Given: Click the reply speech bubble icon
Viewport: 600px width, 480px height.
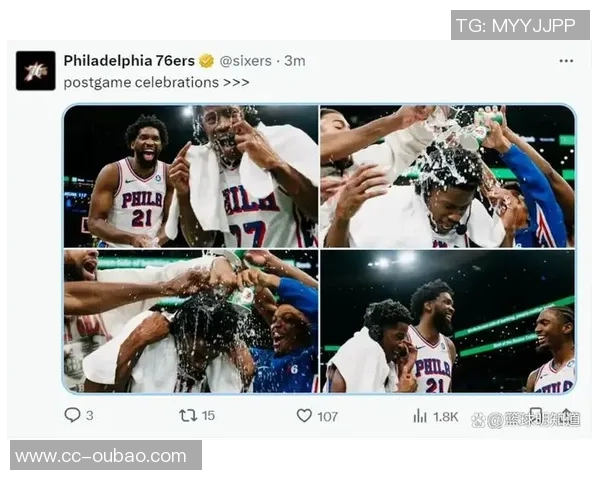Looking at the screenshot, I should click(72, 415).
